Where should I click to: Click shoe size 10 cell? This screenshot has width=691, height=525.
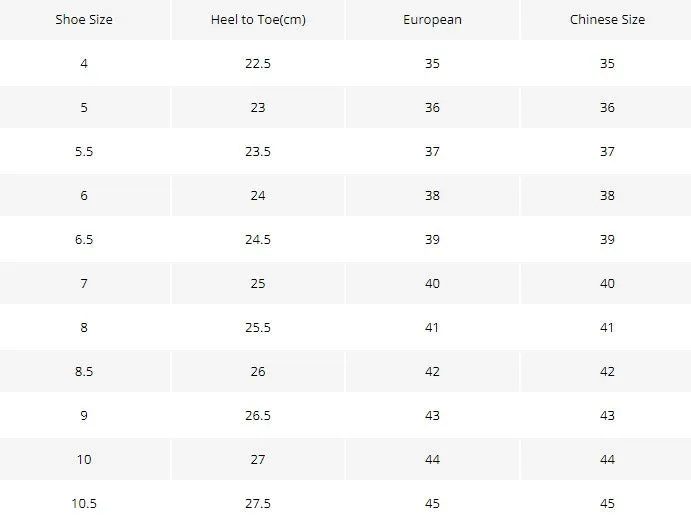[84, 459]
